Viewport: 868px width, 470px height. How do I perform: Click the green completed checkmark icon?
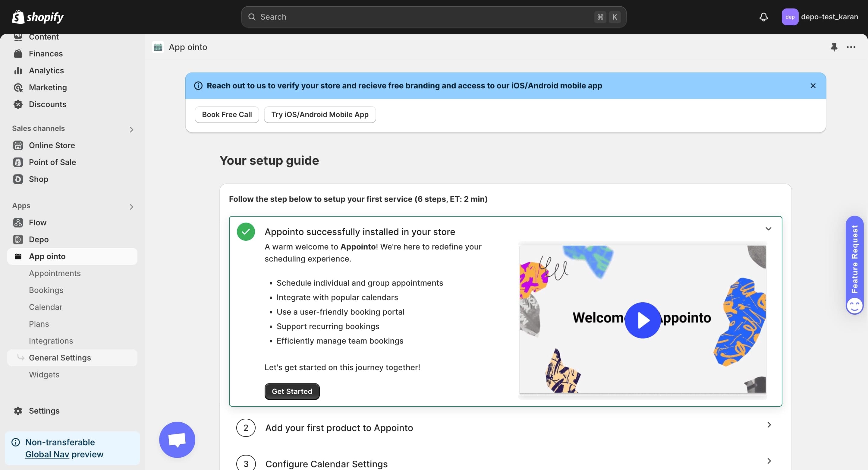246,232
